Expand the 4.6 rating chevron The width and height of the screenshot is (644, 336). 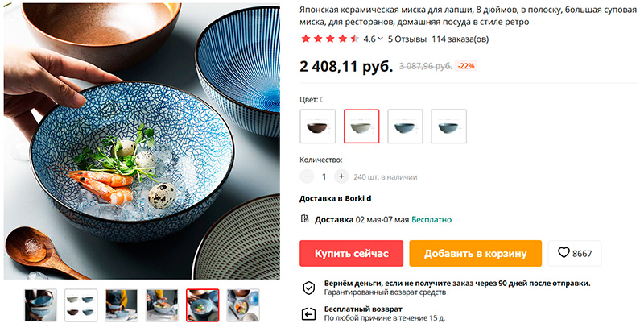pyautogui.click(x=380, y=39)
